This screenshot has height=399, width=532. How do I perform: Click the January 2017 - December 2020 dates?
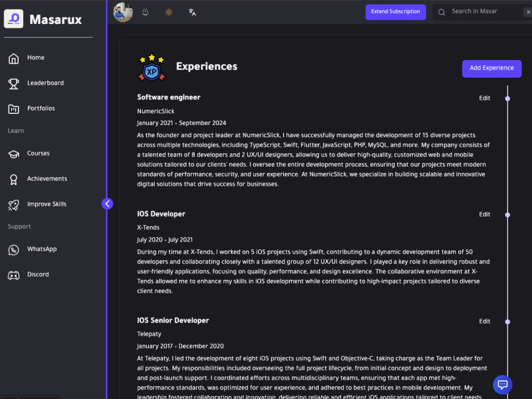pyautogui.click(x=180, y=346)
